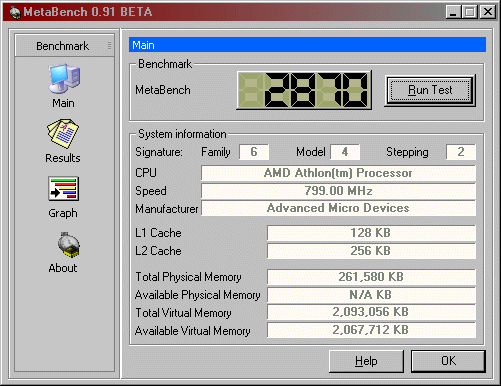The image size is (501, 386).
Task: Click Available Virtual Memory value '2,067,712 KB'
Action: [371, 330]
